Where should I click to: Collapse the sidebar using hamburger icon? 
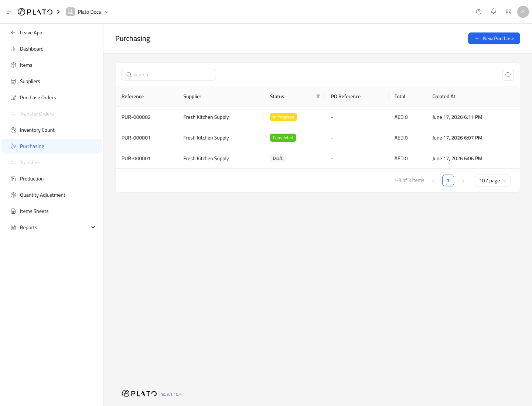pyautogui.click(x=9, y=12)
